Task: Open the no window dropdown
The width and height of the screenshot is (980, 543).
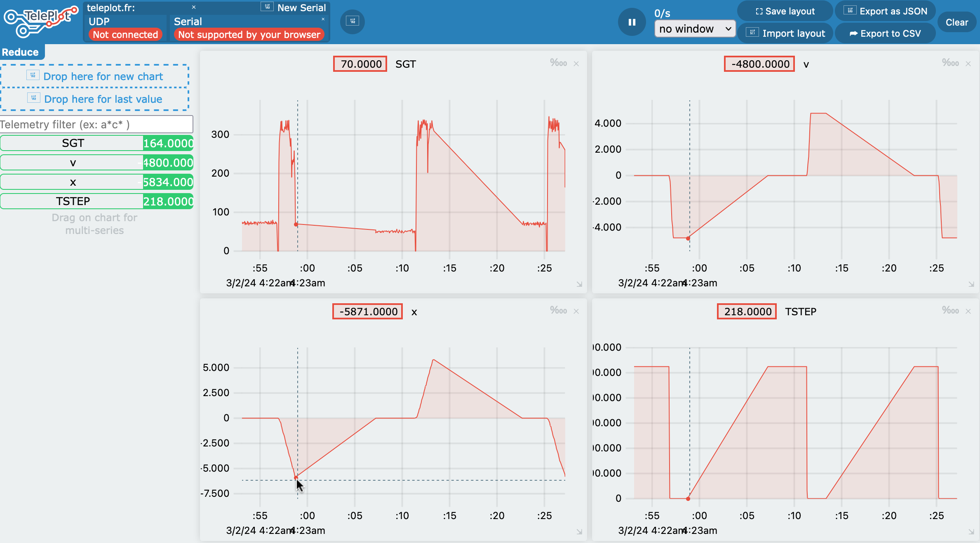Action: [x=695, y=29]
